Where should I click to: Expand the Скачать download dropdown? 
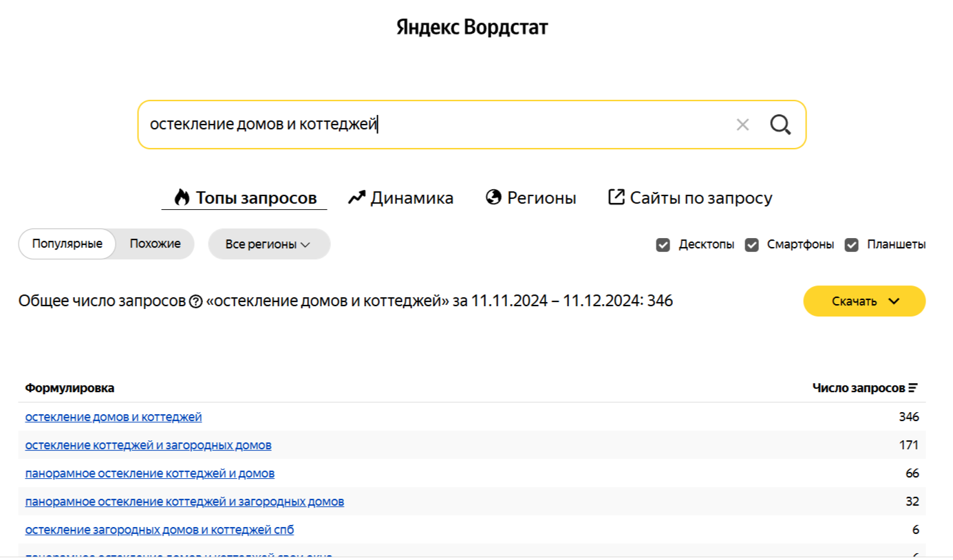coord(864,301)
